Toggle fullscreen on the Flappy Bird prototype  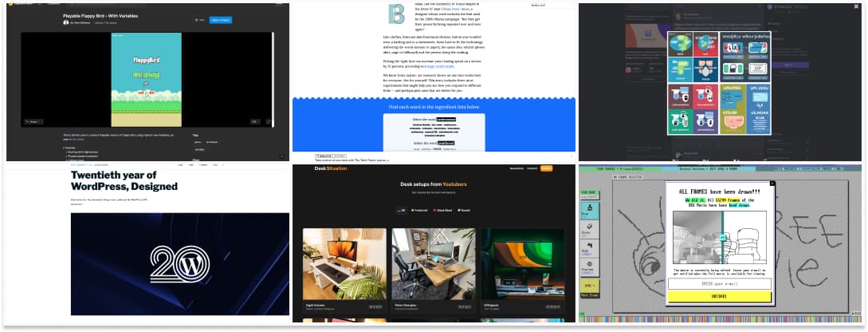[x=268, y=121]
